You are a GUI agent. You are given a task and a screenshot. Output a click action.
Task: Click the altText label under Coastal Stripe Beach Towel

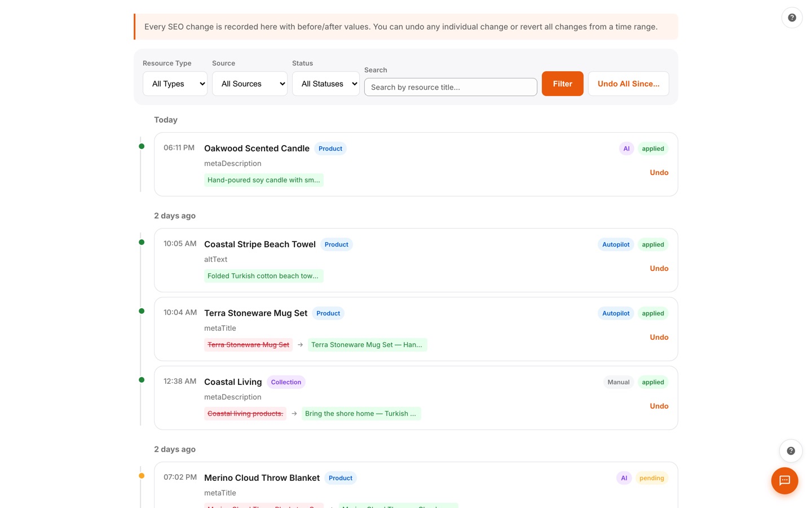(215, 260)
